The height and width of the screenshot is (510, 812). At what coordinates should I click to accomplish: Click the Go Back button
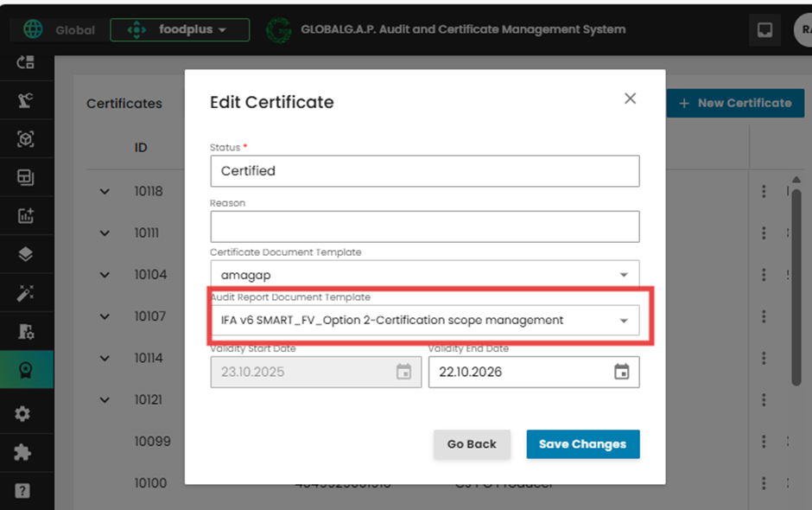point(472,443)
